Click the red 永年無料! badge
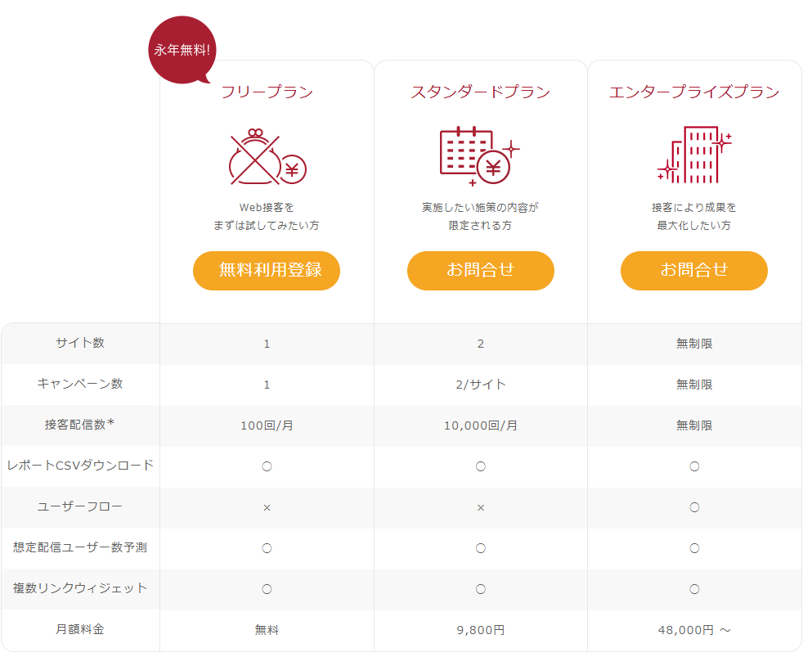 (x=182, y=50)
